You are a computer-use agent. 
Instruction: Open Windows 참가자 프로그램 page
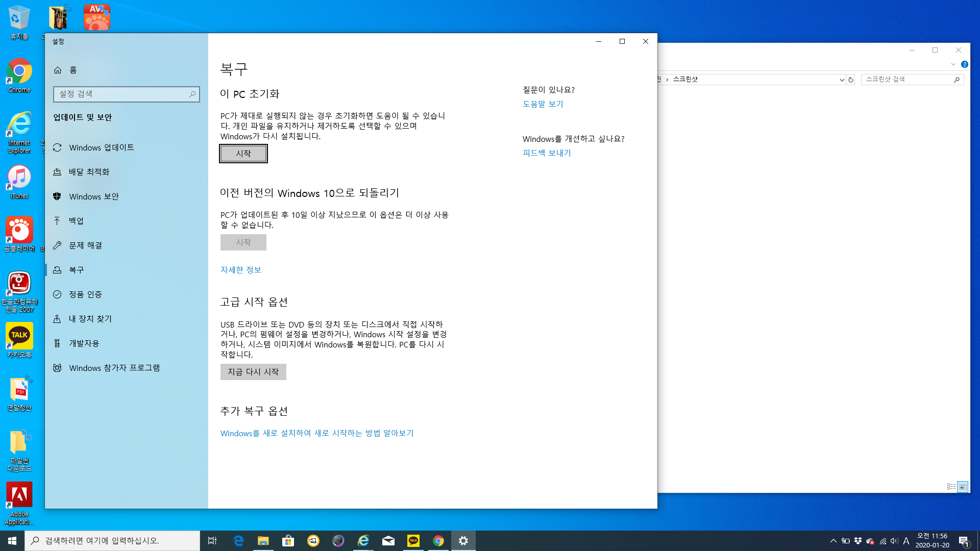tap(114, 368)
